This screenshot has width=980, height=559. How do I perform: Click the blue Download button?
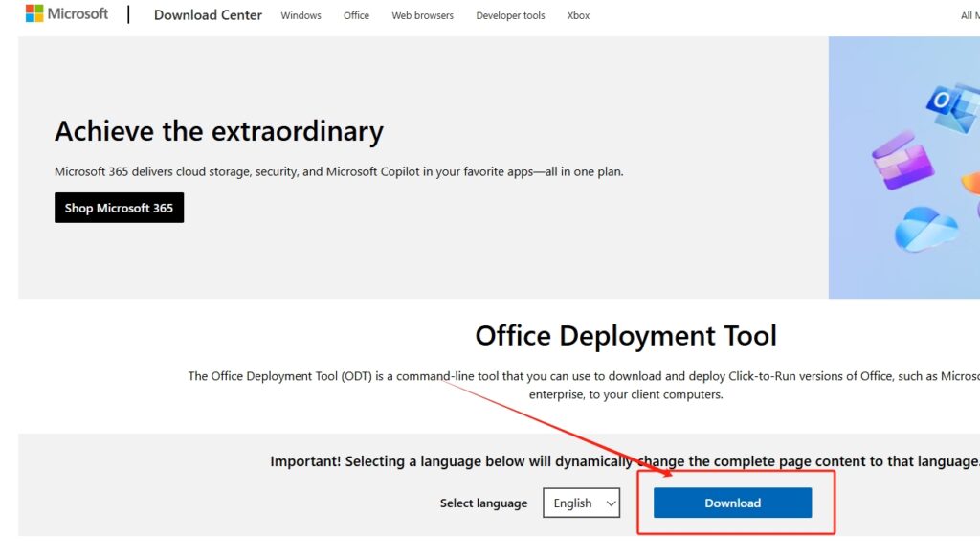[x=732, y=503]
